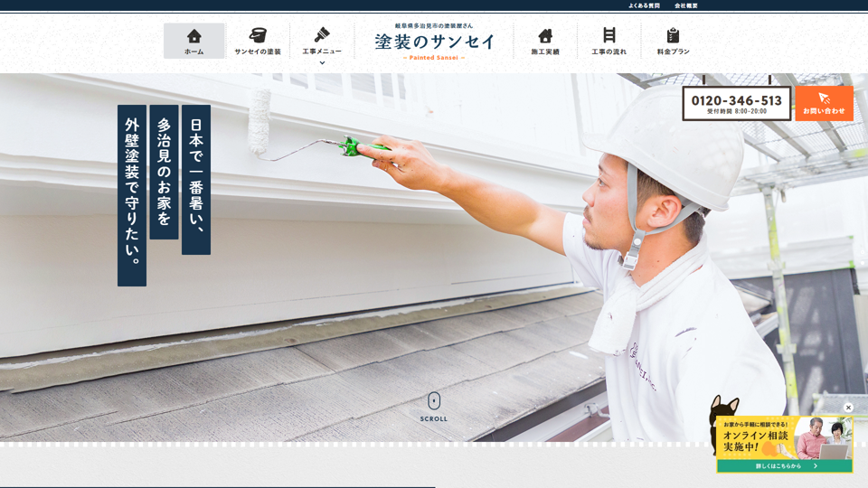Viewport: 868px width, 488px height.
Task: Expand the 工事メニュー dropdown chevron
Action: click(x=322, y=63)
